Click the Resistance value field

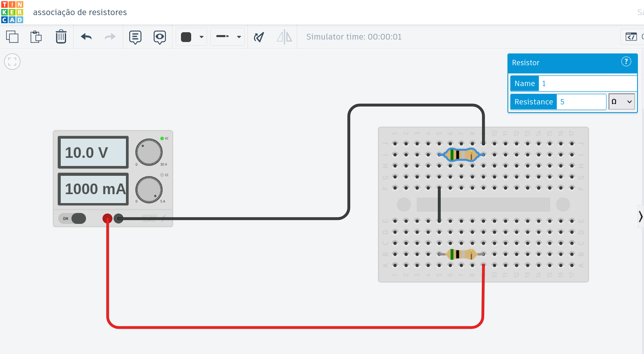point(581,102)
